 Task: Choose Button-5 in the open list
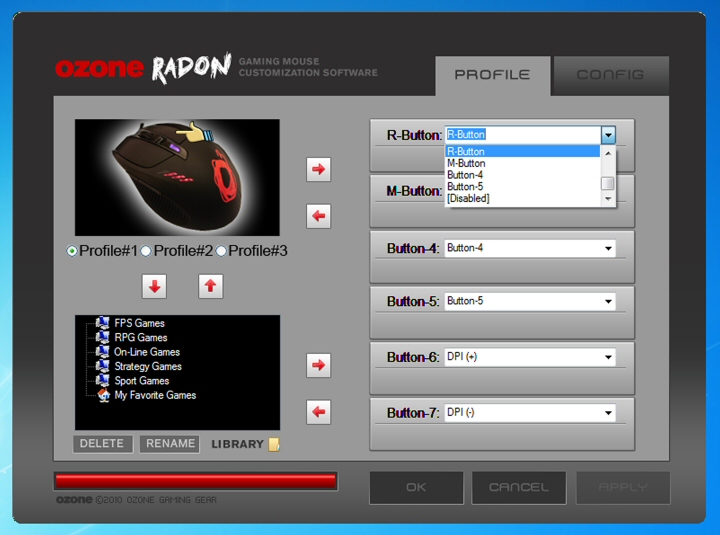point(523,186)
